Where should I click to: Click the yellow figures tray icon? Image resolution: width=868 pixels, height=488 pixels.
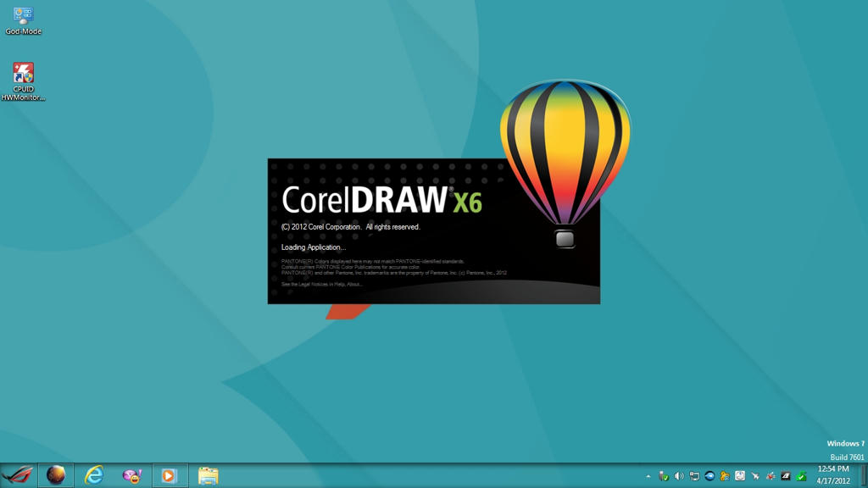(725, 476)
